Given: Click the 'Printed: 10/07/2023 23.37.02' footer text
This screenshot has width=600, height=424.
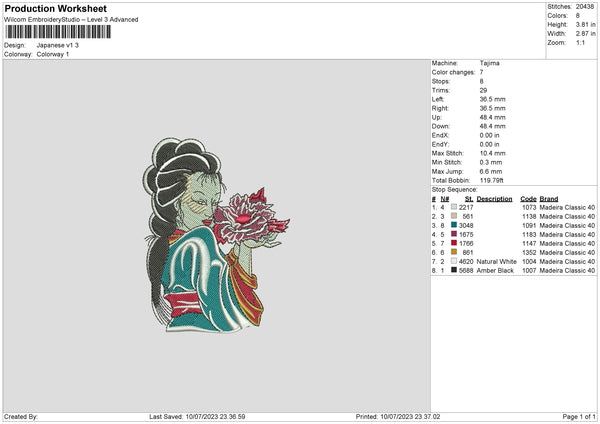Looking at the screenshot, I should (x=398, y=416).
